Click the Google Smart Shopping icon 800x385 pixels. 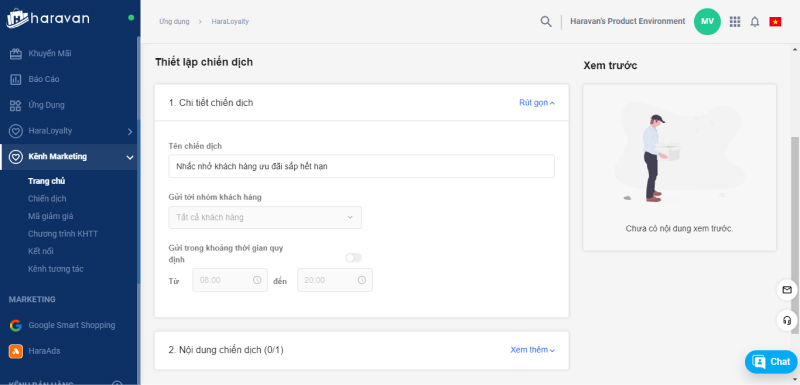16,325
